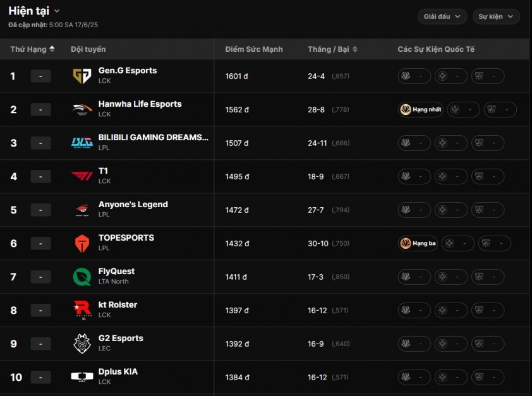Select the TOPESPORTS shield logo

(x=82, y=243)
